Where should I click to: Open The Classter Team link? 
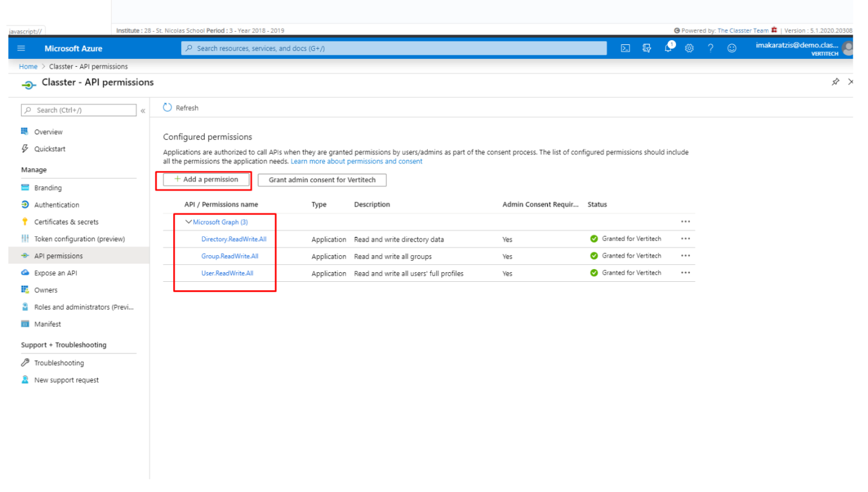(743, 30)
